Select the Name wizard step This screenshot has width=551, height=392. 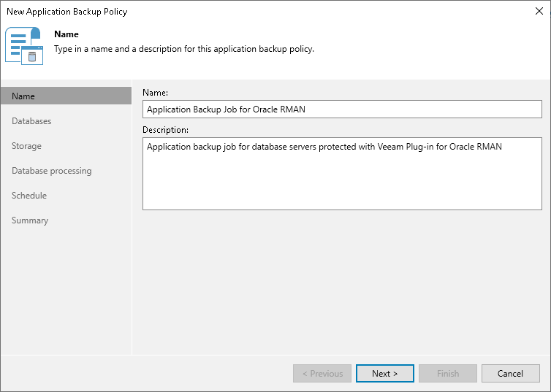[x=66, y=96]
